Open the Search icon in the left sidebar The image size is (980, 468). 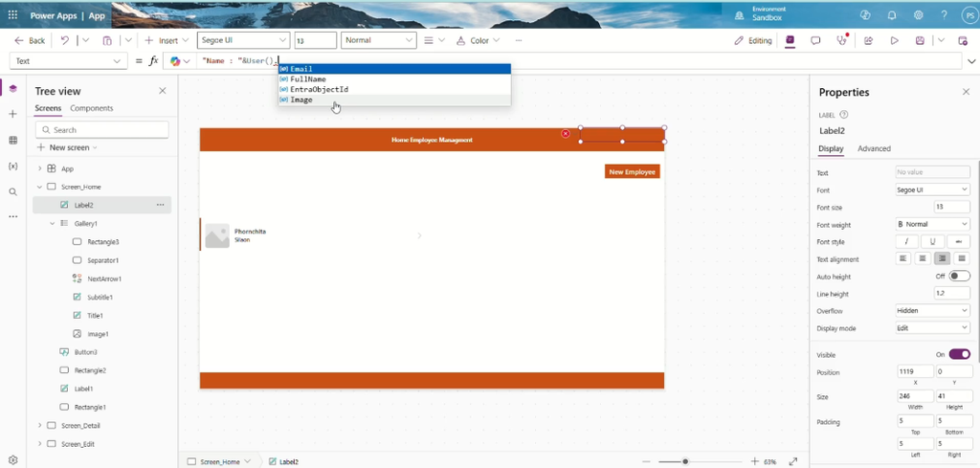pyautogui.click(x=13, y=191)
